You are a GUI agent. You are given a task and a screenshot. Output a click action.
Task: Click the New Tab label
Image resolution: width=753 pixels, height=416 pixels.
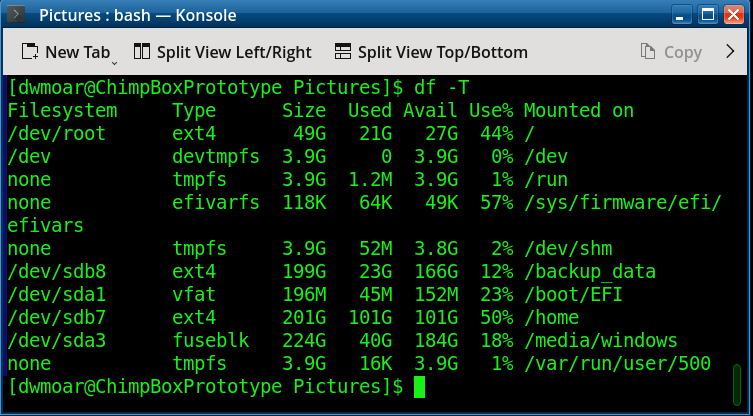click(x=76, y=52)
